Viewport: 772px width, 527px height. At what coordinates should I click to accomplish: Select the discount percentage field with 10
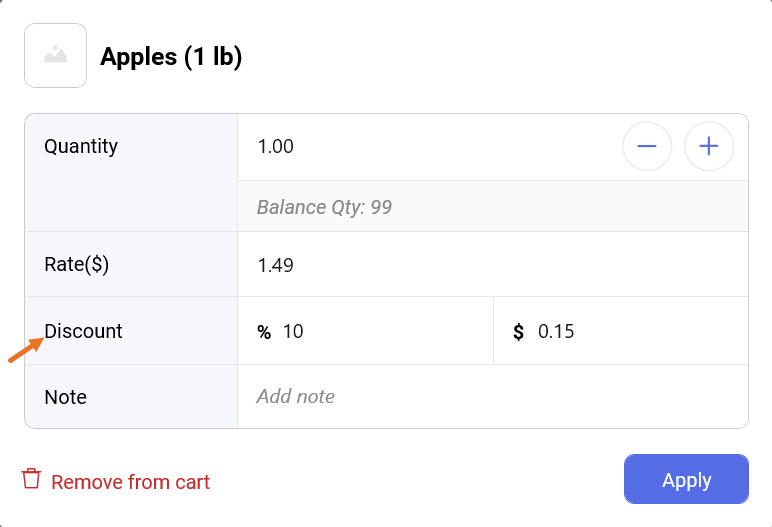(380, 332)
